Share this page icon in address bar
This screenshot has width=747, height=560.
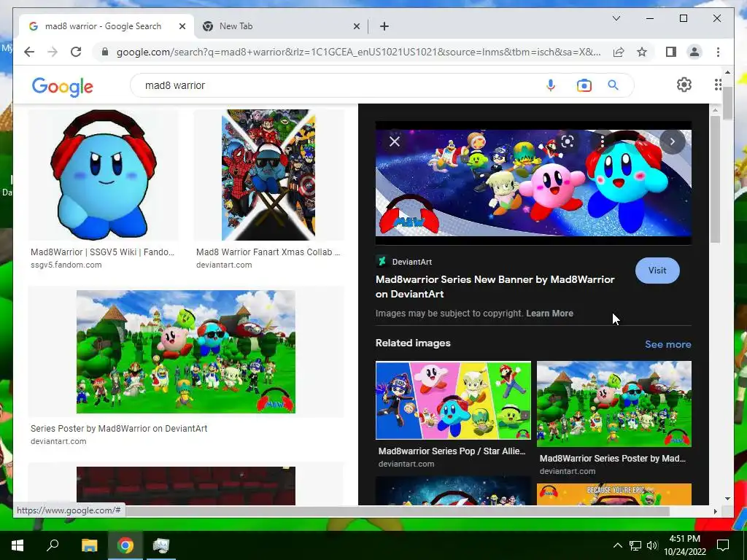[619, 52]
